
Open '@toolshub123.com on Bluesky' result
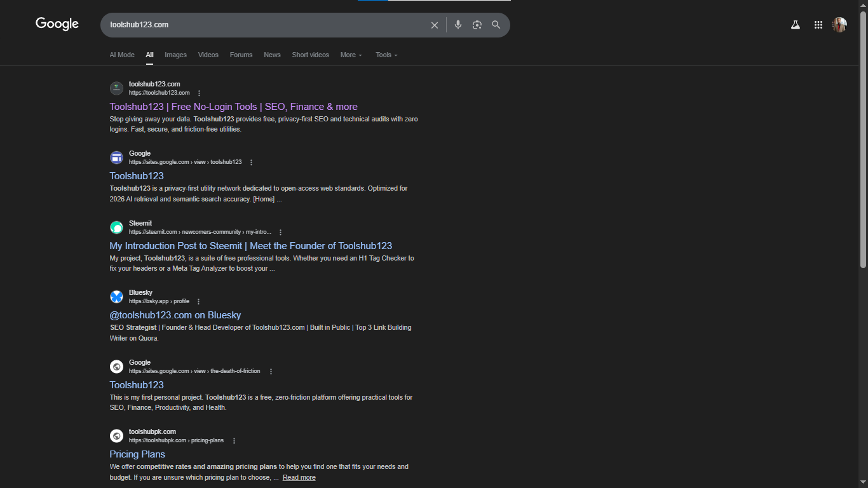(175, 315)
